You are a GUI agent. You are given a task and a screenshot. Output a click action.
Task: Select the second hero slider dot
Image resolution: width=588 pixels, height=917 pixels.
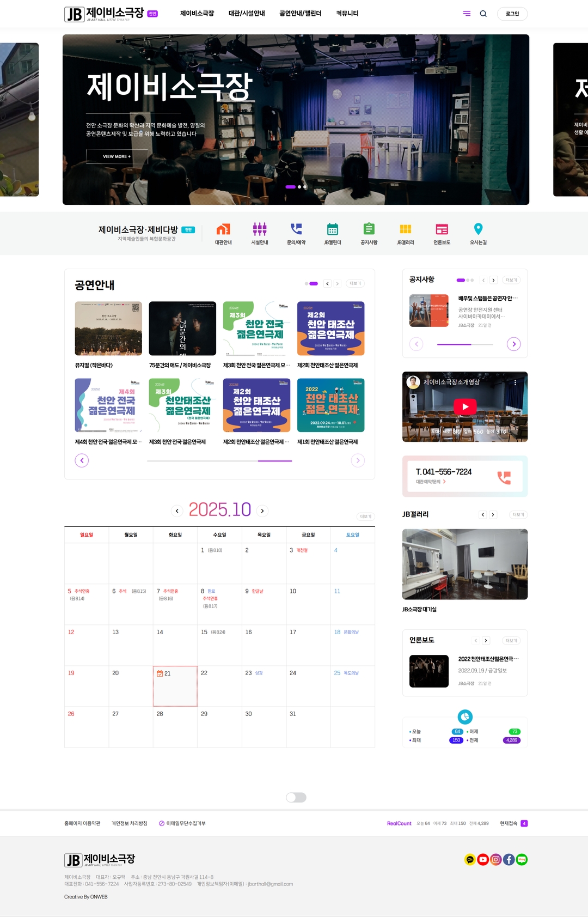coord(299,187)
